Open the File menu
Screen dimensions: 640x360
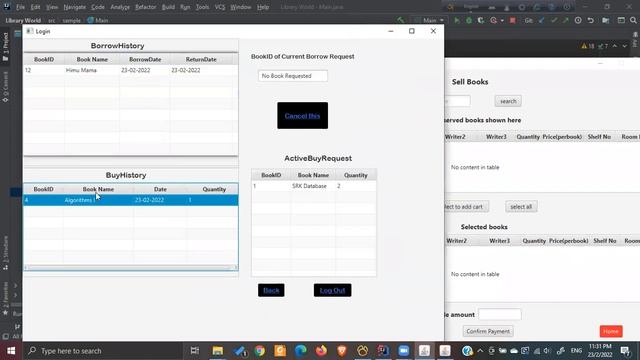click(20, 7)
